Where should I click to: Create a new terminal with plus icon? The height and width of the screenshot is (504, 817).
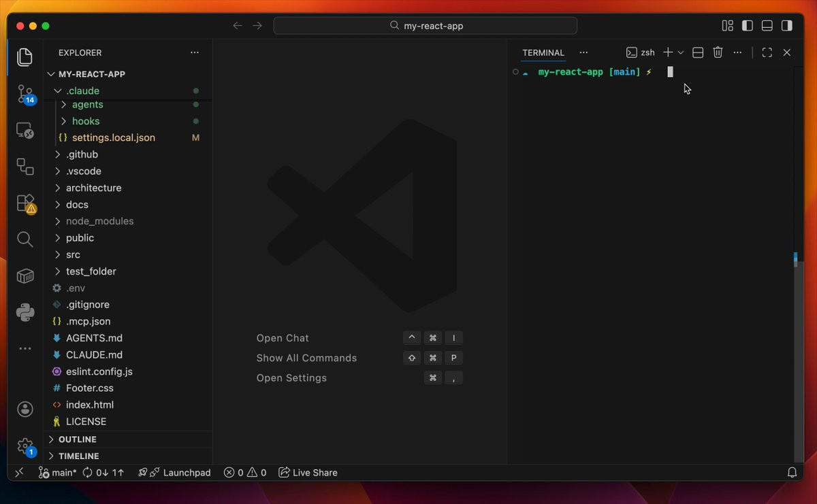[668, 52]
